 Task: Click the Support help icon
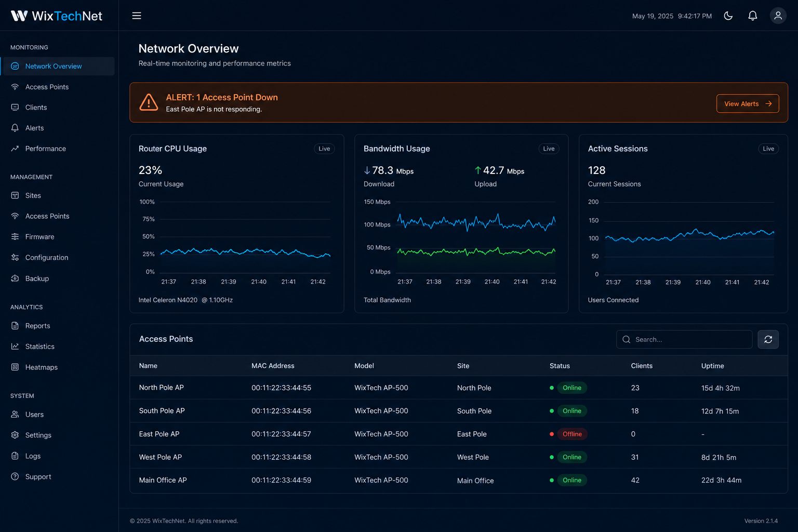coord(15,477)
